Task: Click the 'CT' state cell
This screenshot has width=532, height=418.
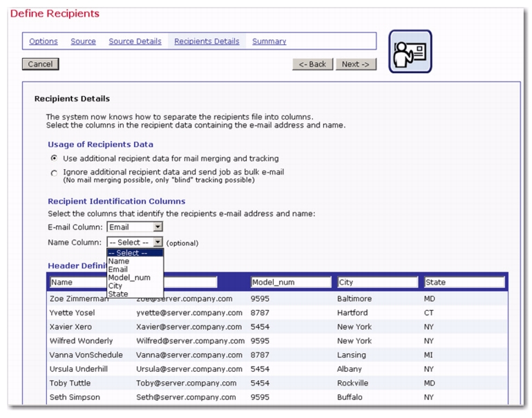Action: click(x=429, y=313)
